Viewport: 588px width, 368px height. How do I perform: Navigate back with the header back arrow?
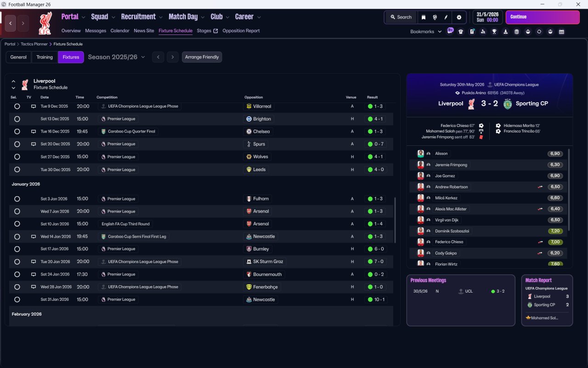click(11, 23)
